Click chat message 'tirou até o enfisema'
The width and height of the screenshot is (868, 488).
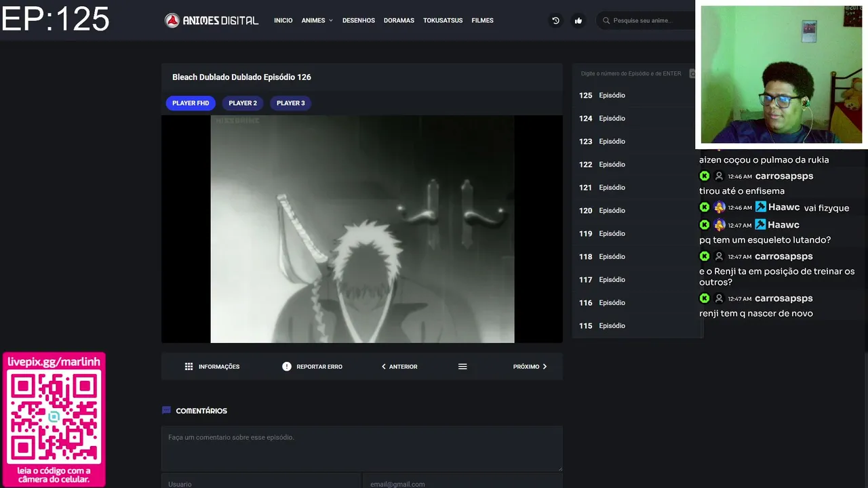click(x=742, y=191)
